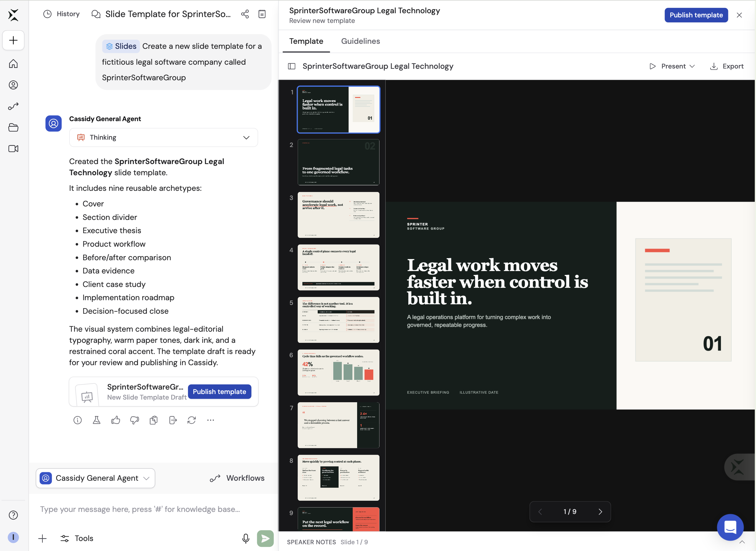The image size is (756, 551).
Task: Open Agents icon in sidebar
Action: tap(13, 85)
